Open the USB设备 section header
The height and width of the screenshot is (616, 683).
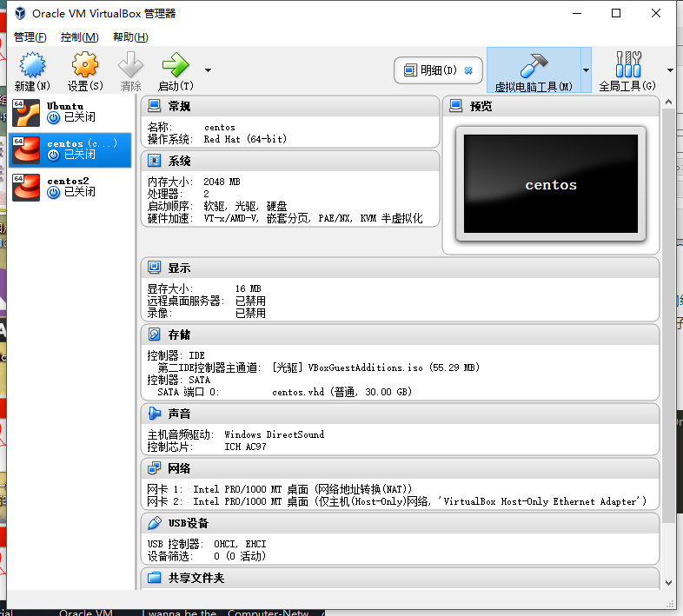point(400,523)
